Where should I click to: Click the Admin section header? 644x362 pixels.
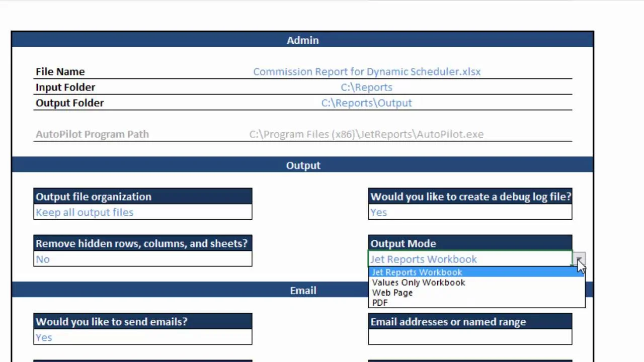(x=302, y=40)
